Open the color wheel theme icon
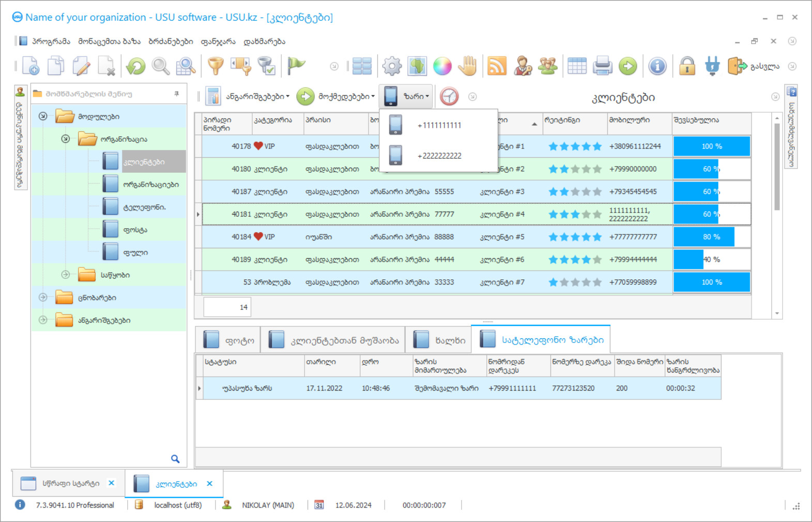 [x=442, y=66]
